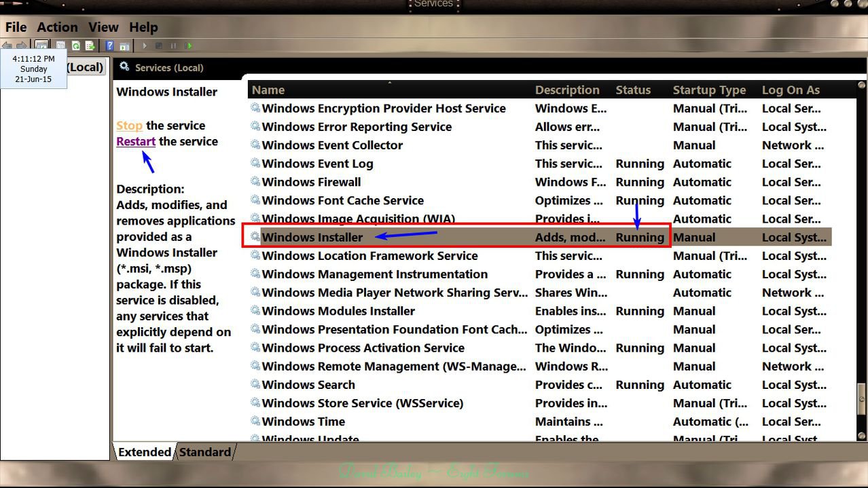Click the gear icon of Windows Modules Installer
Screen dimensions: 868x488
click(255, 311)
